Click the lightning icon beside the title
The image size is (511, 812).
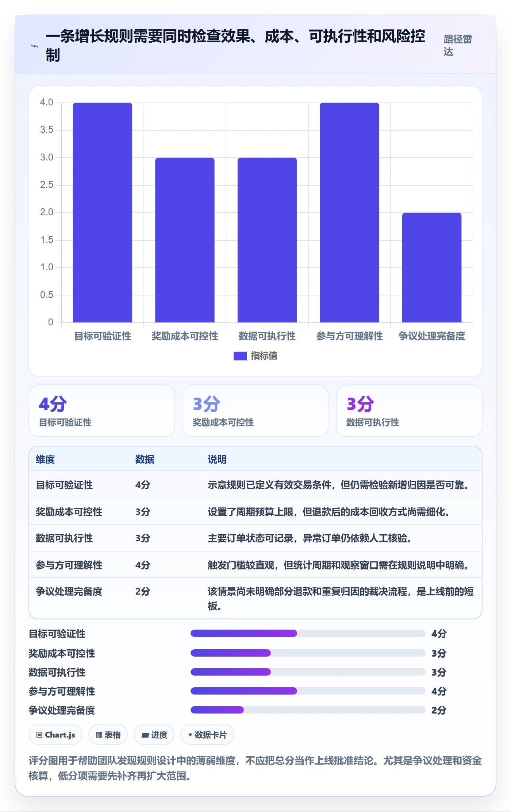click(x=35, y=46)
